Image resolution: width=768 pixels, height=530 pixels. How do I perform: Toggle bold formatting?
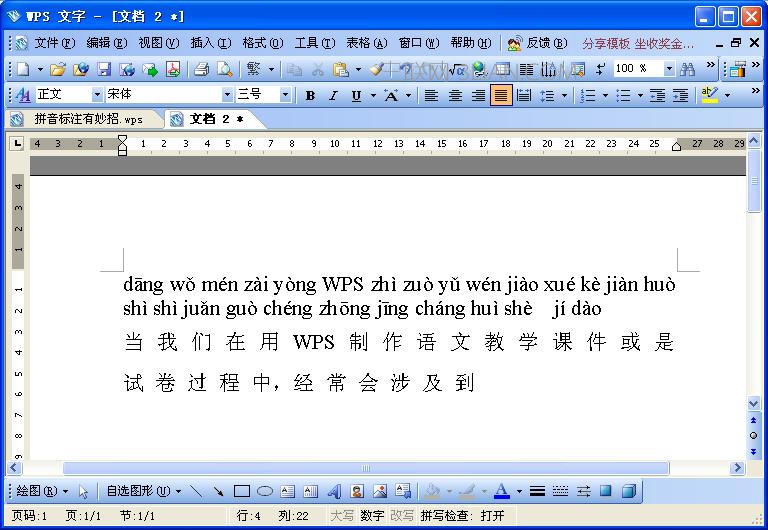point(310,95)
